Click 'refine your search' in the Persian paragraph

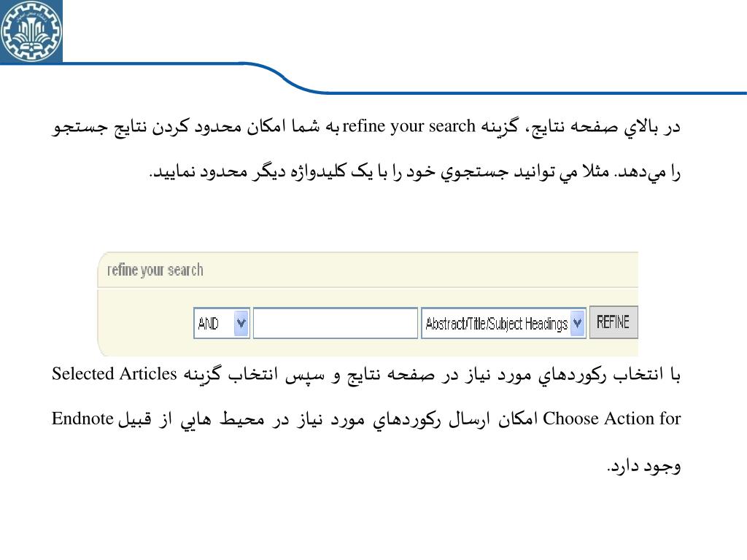tap(409, 126)
